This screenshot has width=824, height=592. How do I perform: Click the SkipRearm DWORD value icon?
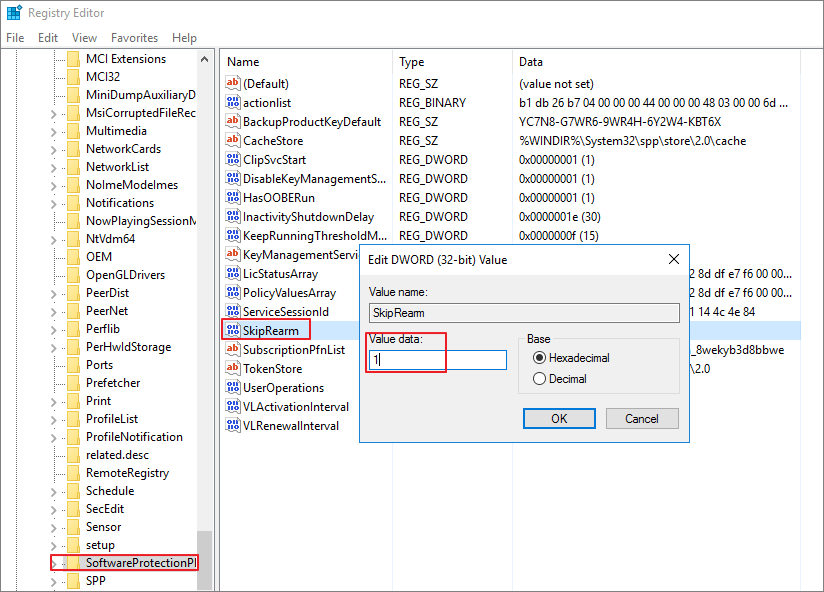233,328
